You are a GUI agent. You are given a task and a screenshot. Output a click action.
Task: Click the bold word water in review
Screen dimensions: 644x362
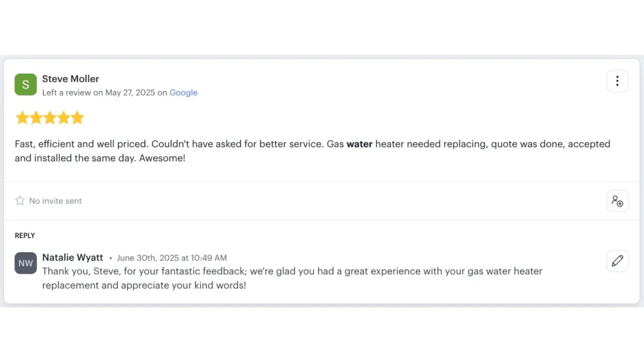click(x=360, y=144)
